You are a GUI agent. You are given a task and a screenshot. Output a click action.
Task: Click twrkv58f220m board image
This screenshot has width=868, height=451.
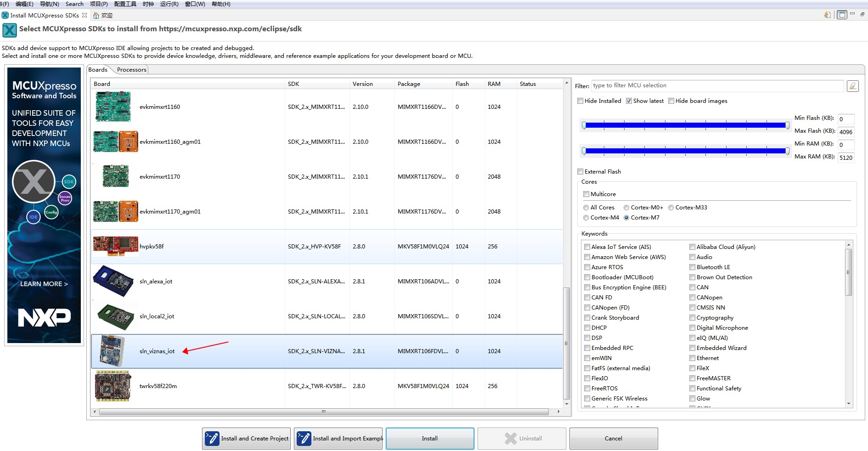click(113, 386)
